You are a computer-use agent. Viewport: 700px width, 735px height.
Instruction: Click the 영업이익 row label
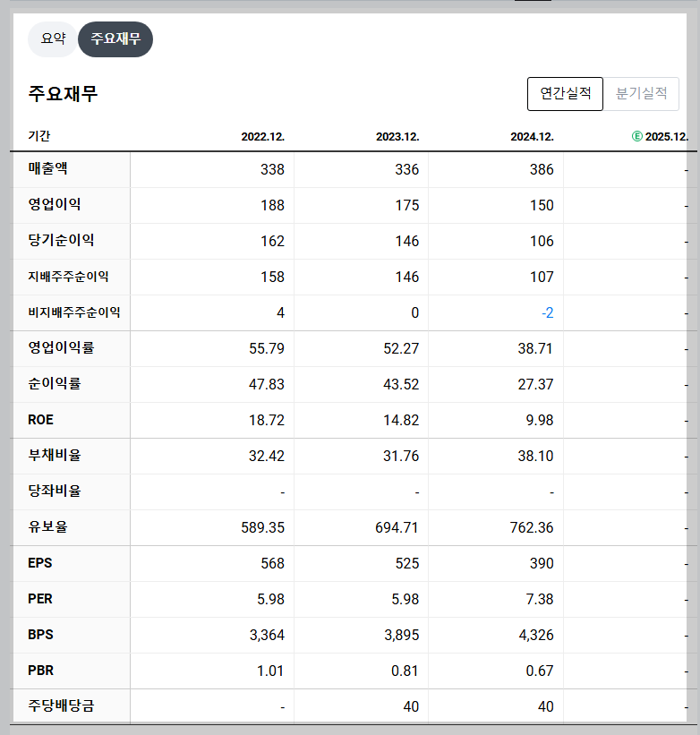55,205
